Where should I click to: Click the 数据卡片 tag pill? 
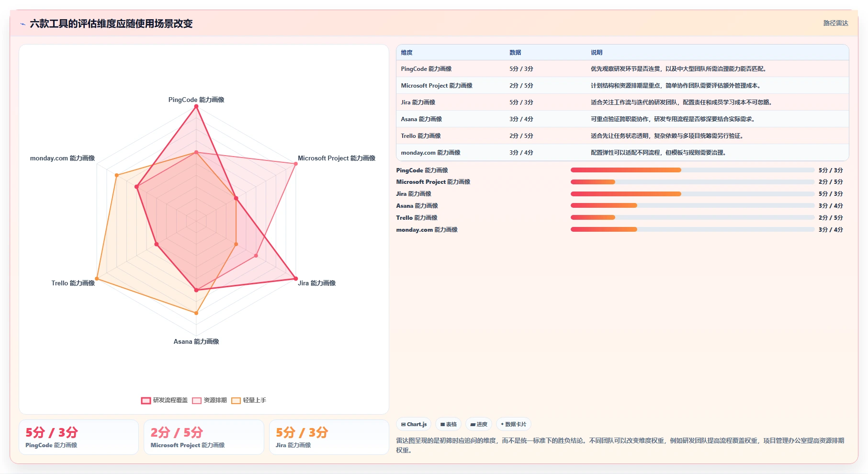click(513, 424)
